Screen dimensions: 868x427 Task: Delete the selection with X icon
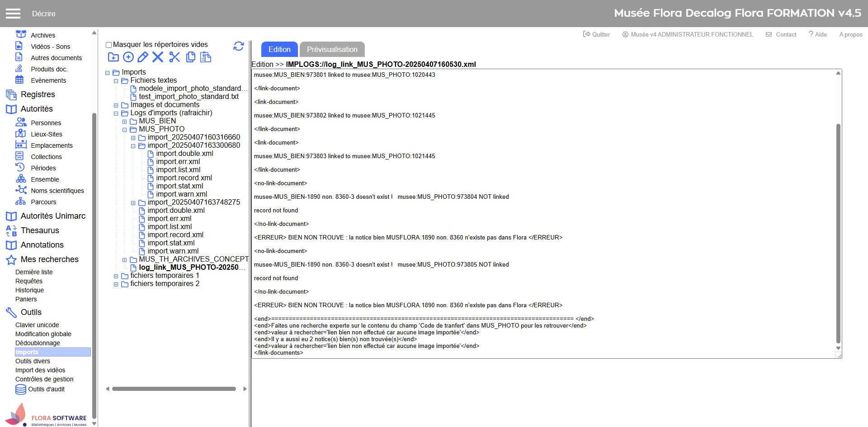[x=158, y=57]
